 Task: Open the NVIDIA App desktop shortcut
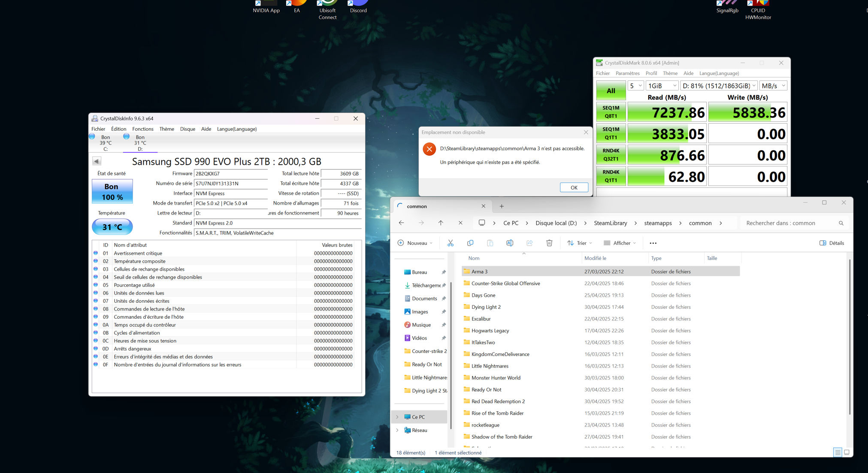pyautogui.click(x=266, y=7)
